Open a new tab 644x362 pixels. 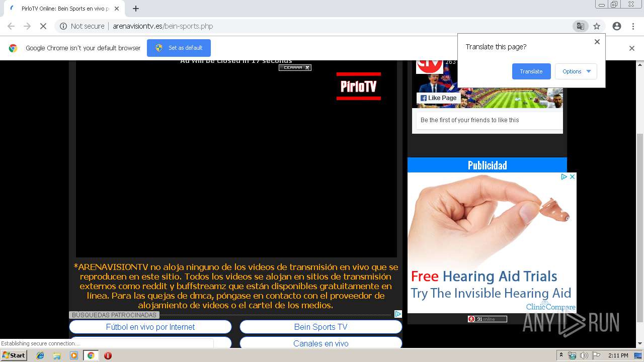click(x=136, y=9)
